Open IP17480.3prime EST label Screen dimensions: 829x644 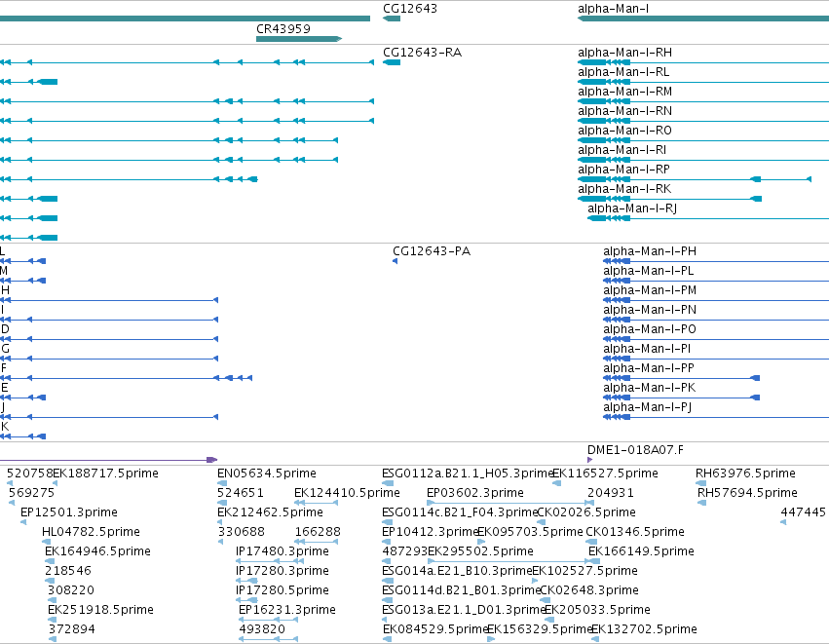283,551
